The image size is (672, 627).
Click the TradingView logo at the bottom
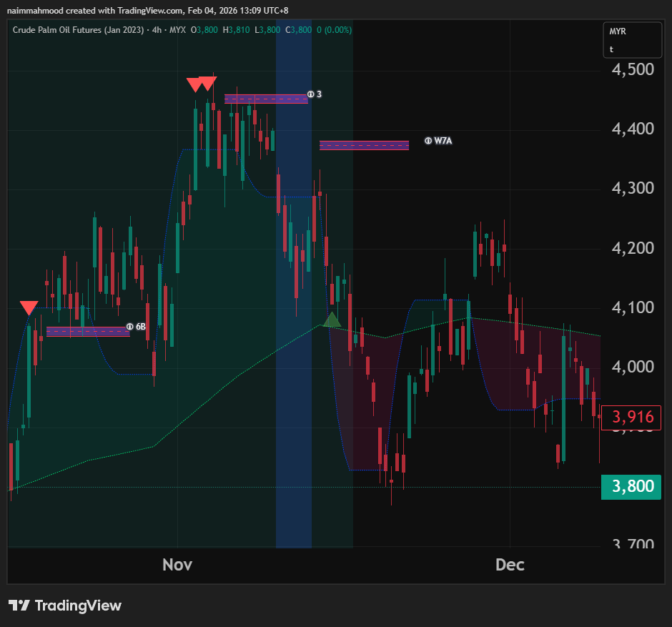65,606
